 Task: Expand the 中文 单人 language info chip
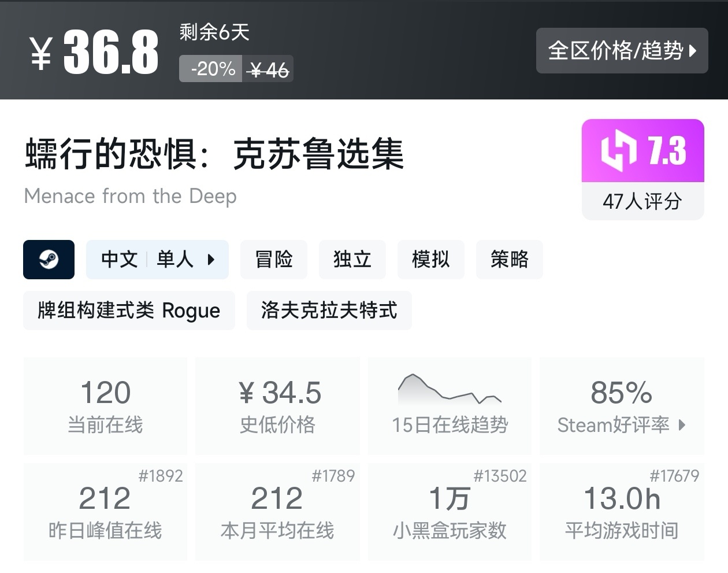[x=157, y=260]
